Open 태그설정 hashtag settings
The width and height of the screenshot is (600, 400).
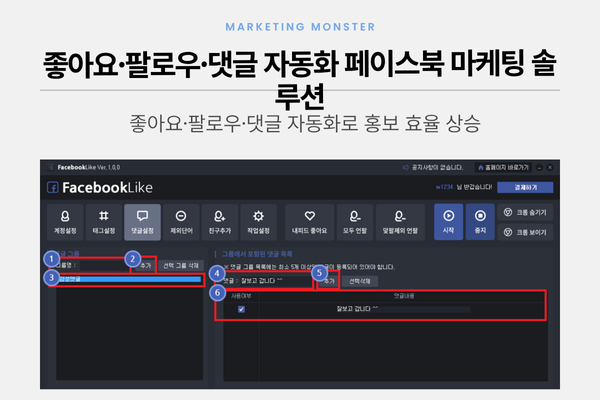pos(104,222)
